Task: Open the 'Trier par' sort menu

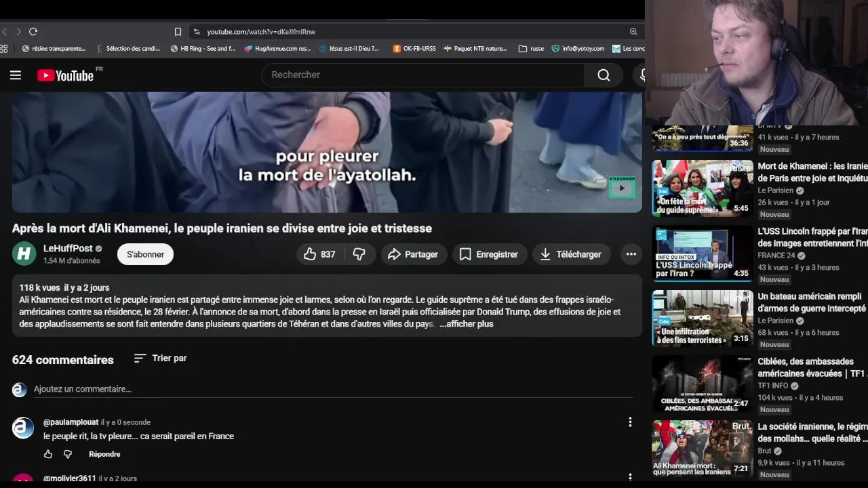Action: click(160, 358)
